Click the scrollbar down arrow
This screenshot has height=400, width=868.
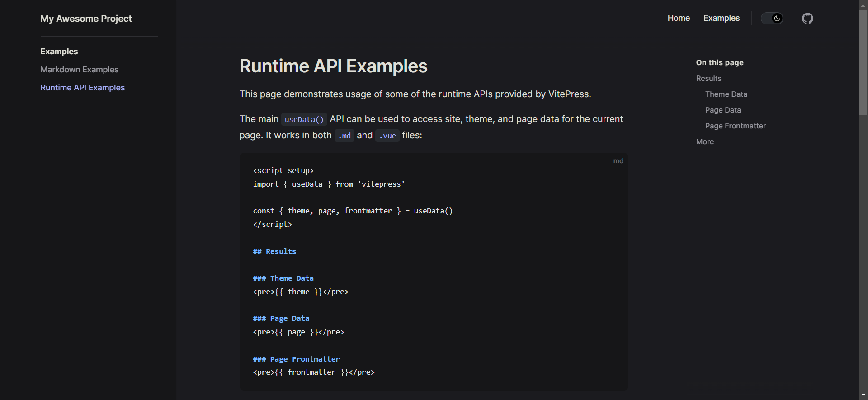tap(863, 395)
